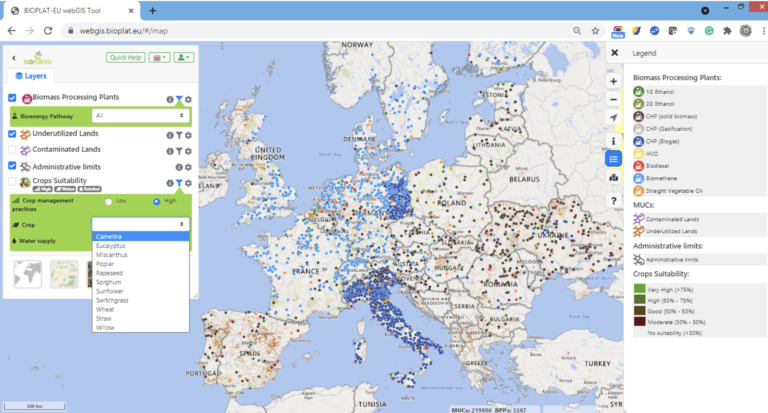The width and height of the screenshot is (768, 413).
Task: Open the map info tool
Action: 613,141
